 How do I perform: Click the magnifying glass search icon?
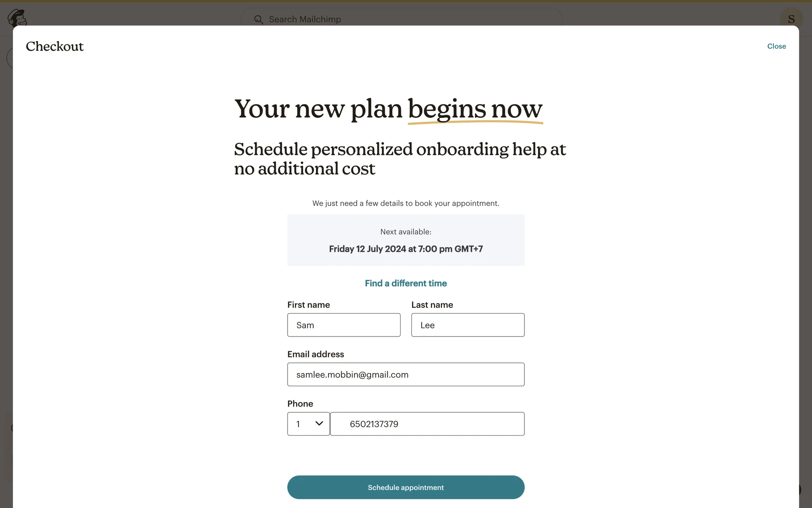(258, 19)
